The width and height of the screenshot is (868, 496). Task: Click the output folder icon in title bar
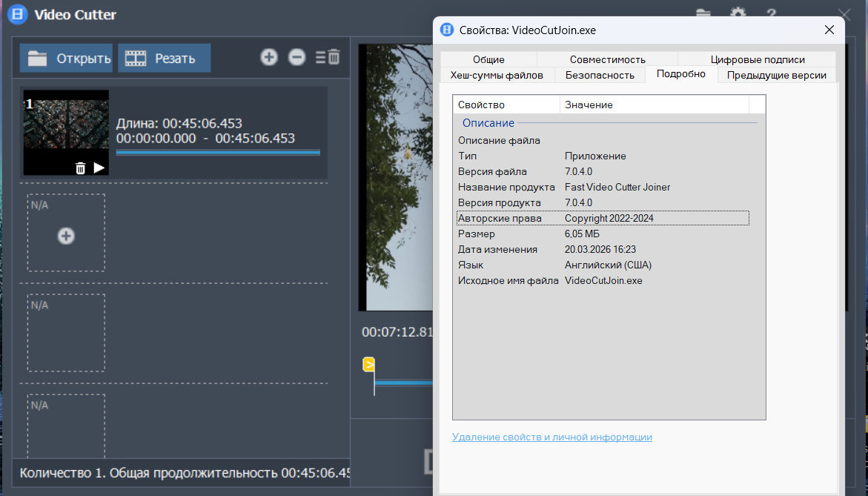coord(703,14)
